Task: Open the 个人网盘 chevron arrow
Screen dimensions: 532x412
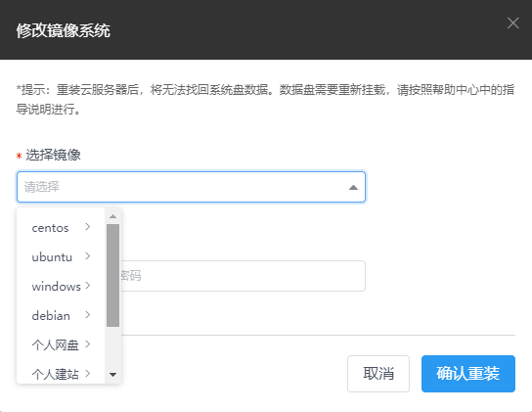Action: [x=88, y=344]
